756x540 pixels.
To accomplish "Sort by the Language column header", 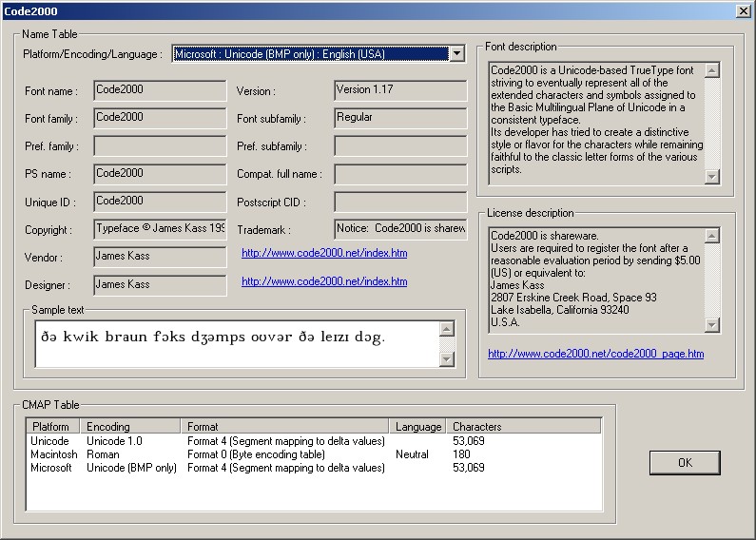I will (417, 426).
